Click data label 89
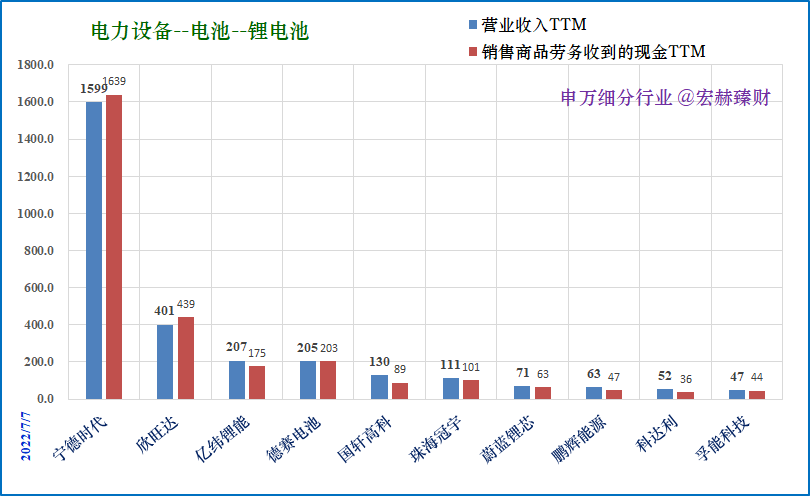 click(x=400, y=369)
